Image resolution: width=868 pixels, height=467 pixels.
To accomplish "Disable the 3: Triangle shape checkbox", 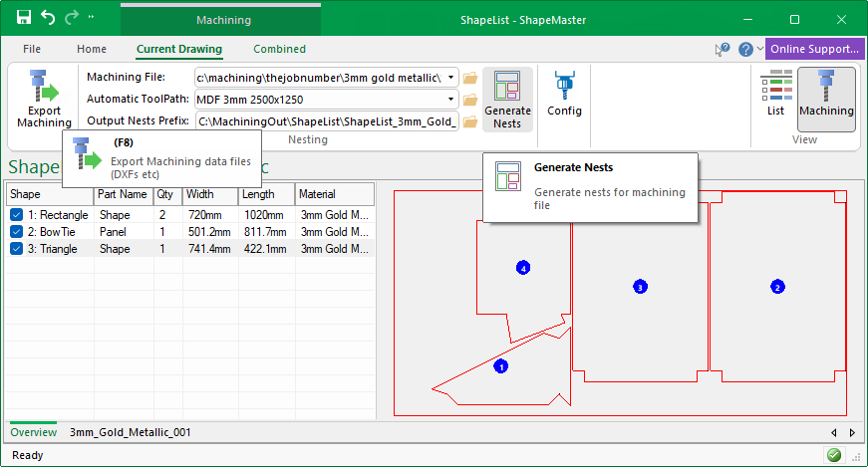I will [x=16, y=249].
